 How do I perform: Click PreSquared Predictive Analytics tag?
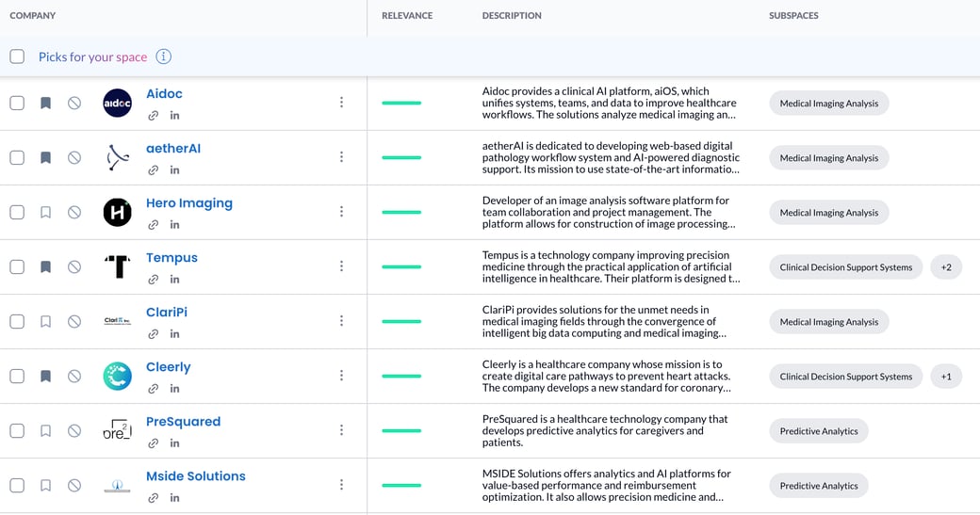(819, 431)
